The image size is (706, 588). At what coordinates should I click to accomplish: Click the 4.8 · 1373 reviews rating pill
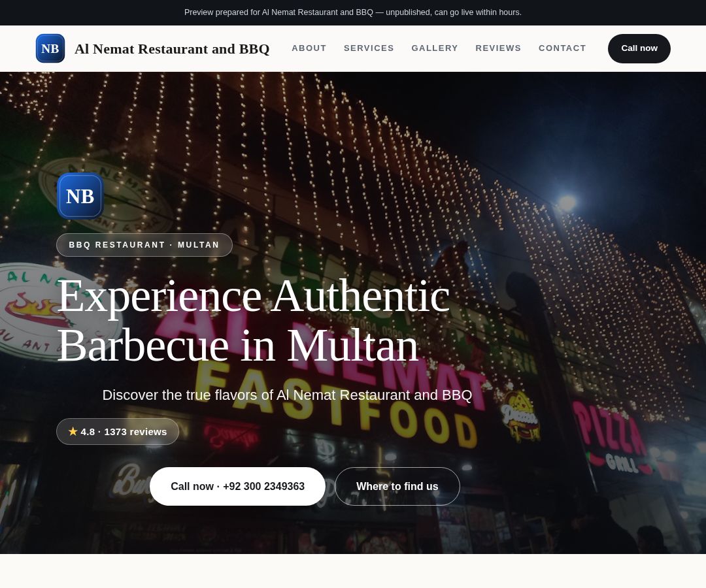118,431
